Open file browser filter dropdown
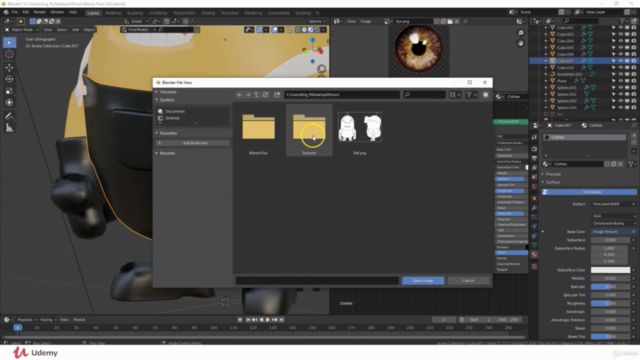The width and height of the screenshot is (640, 360). [x=471, y=95]
